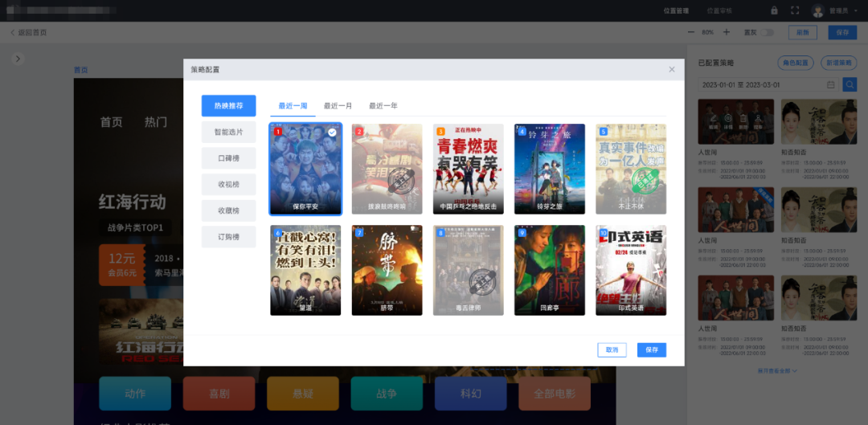
Task: Select the 中国乒乓之绝地反击 poster
Action: 469,169
